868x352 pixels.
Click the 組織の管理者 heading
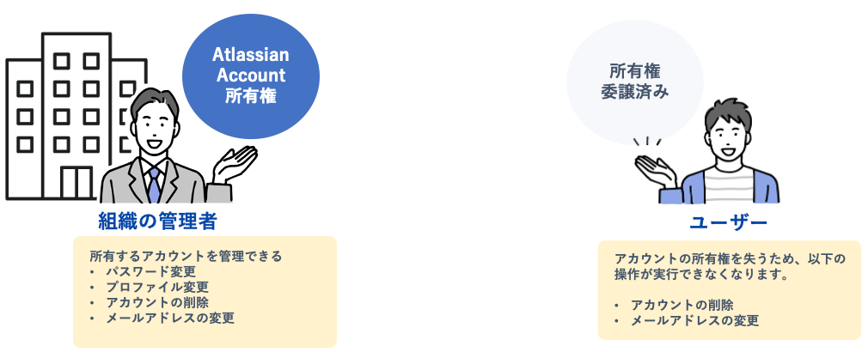click(157, 222)
